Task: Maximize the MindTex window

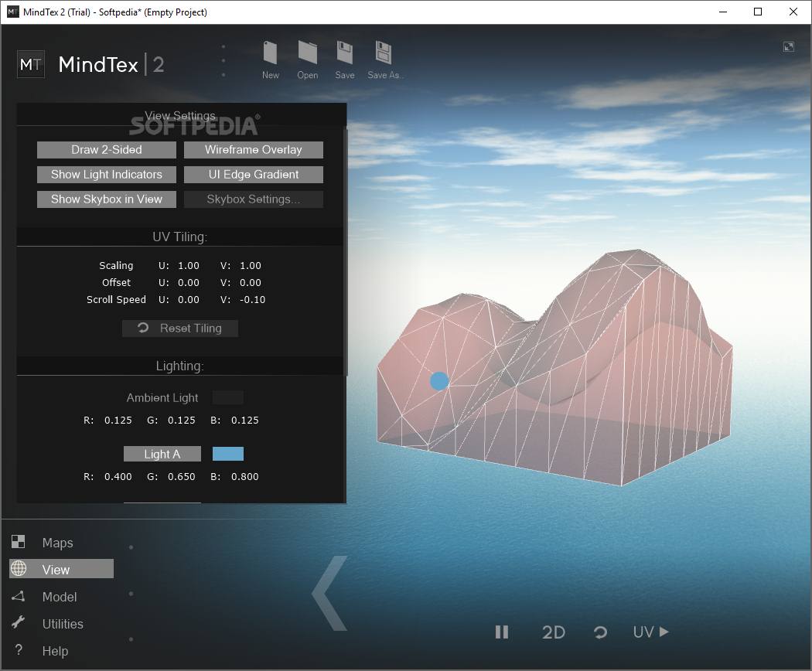Action: (x=758, y=12)
